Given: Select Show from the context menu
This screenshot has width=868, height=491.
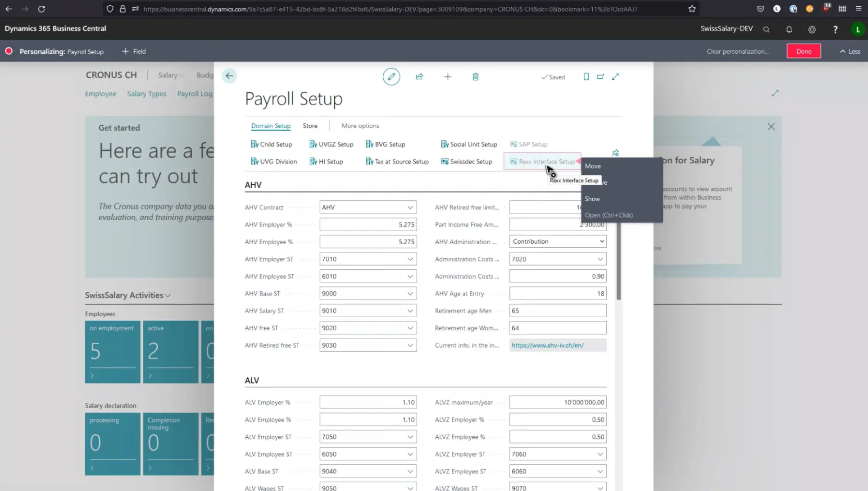Looking at the screenshot, I should tap(592, 199).
